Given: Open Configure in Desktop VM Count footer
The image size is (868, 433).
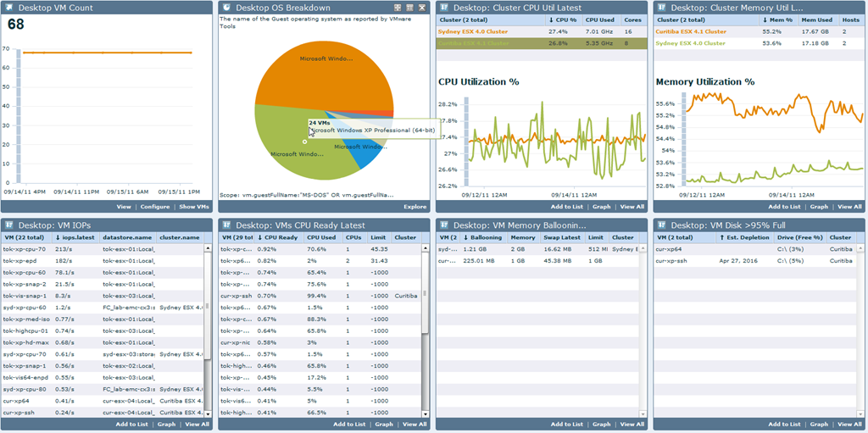Looking at the screenshot, I should point(155,207).
